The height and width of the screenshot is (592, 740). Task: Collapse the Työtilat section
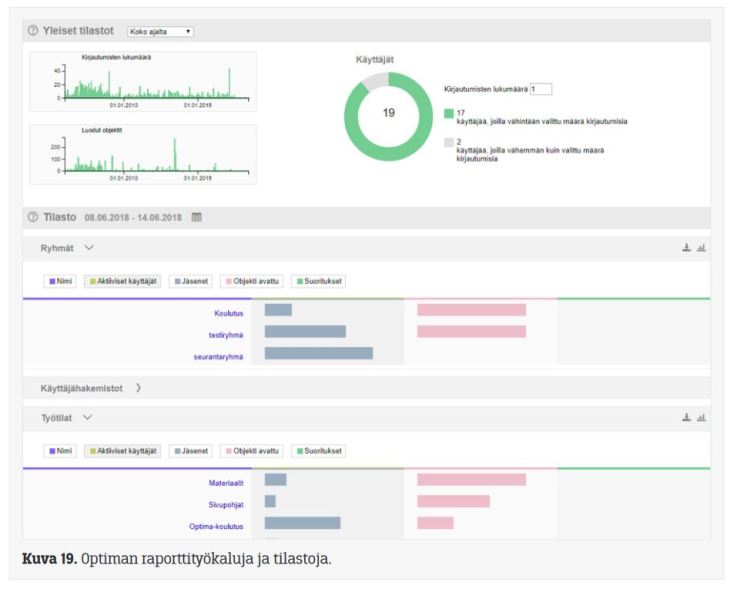(x=87, y=418)
